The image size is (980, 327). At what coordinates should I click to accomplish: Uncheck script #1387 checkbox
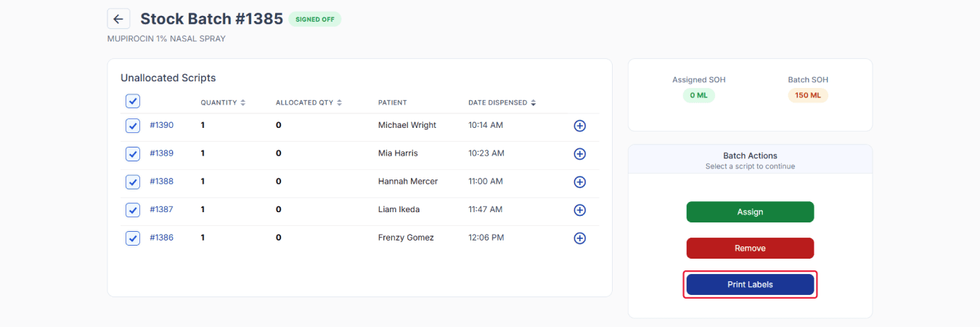click(x=133, y=210)
